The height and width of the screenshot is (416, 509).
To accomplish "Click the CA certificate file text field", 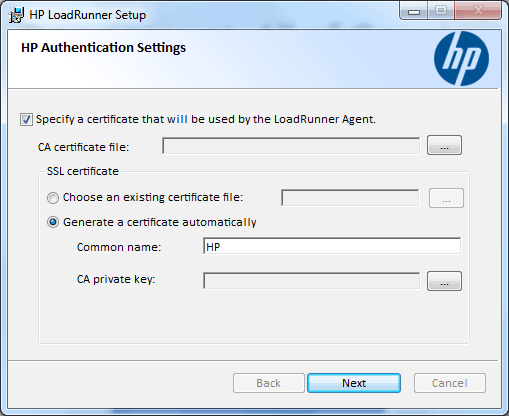I will point(291,146).
